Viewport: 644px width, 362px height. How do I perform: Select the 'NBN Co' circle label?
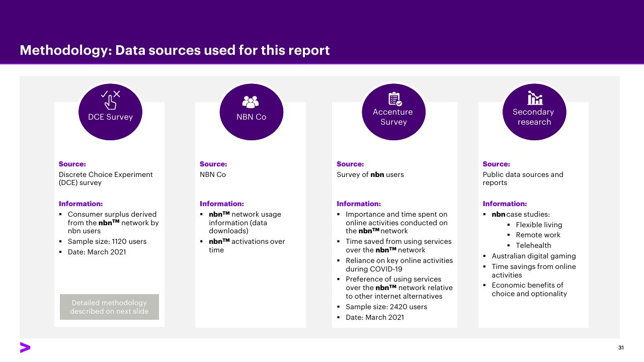tap(251, 117)
